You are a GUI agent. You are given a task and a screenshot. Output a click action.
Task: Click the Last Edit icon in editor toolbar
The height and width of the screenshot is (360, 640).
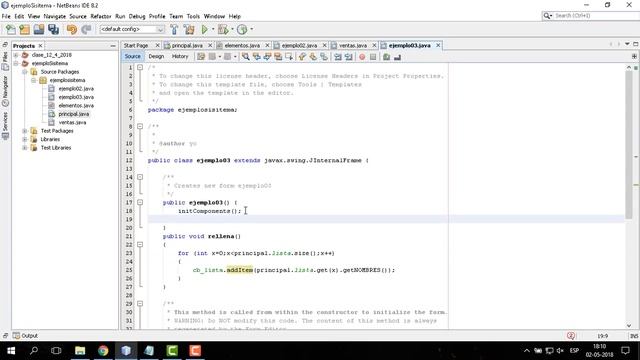pos(201,57)
